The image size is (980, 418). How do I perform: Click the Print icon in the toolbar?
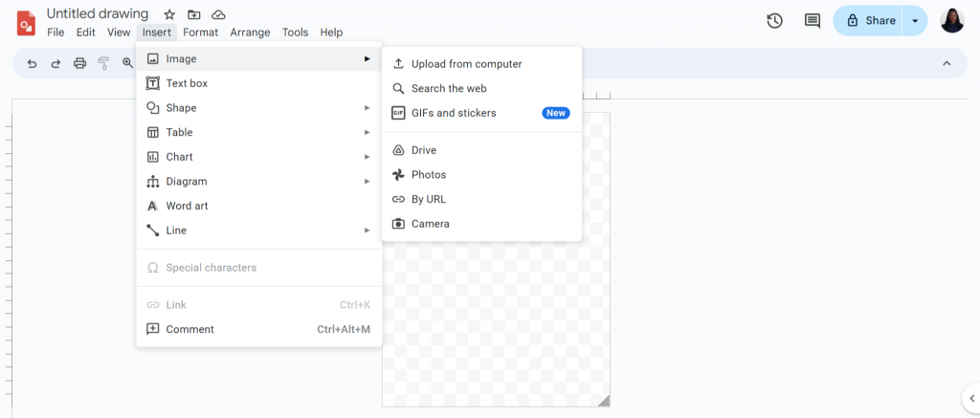coord(79,63)
